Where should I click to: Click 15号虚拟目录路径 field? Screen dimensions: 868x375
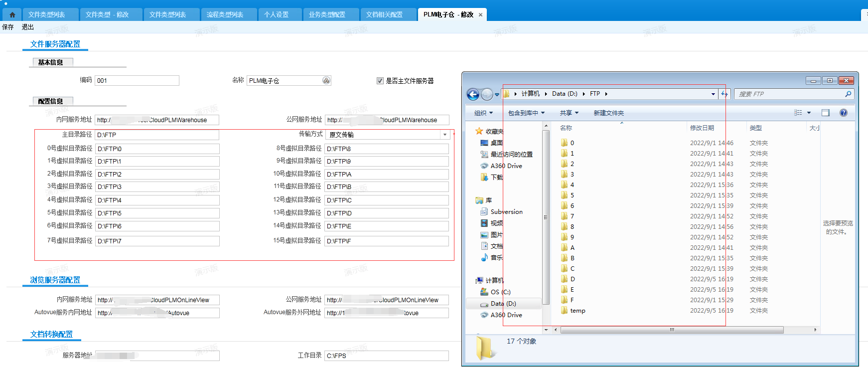387,241
